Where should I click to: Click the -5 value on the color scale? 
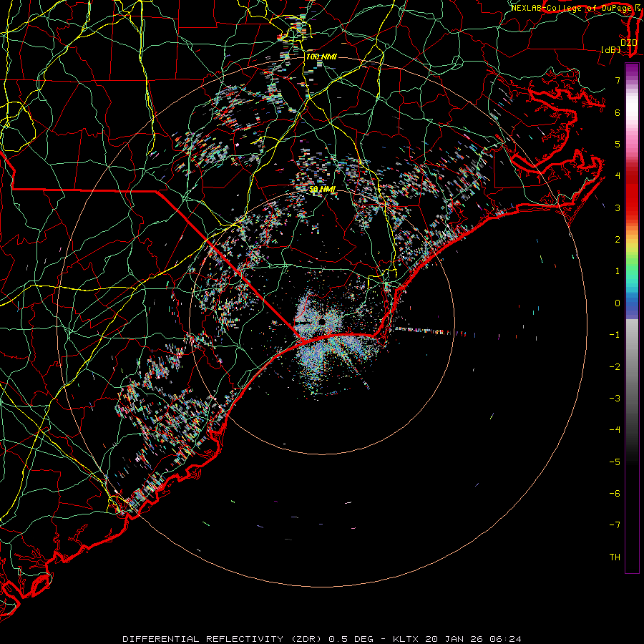click(615, 462)
